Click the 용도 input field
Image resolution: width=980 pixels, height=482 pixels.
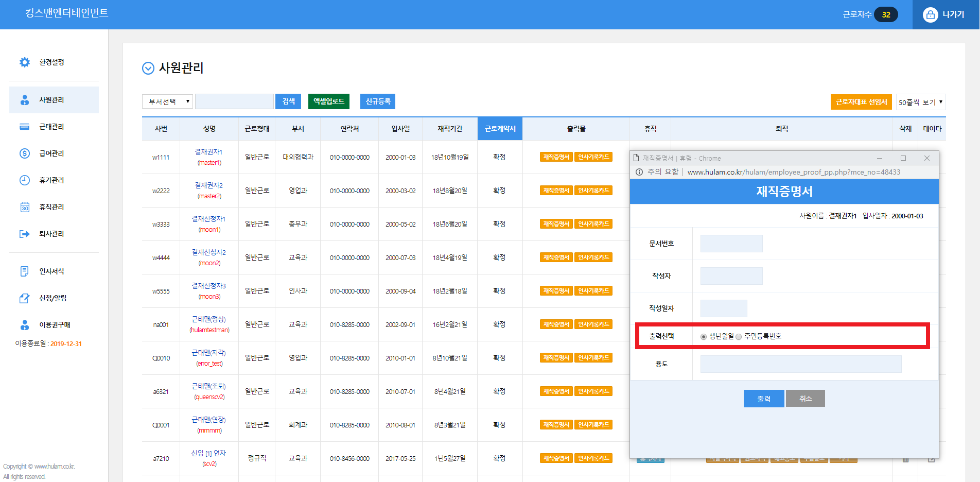tap(800, 364)
